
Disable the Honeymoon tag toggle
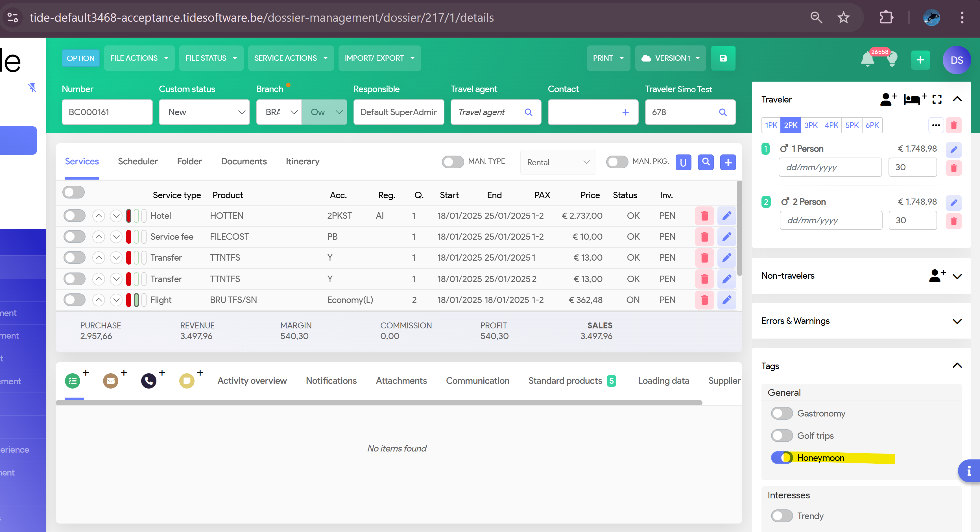pos(782,457)
